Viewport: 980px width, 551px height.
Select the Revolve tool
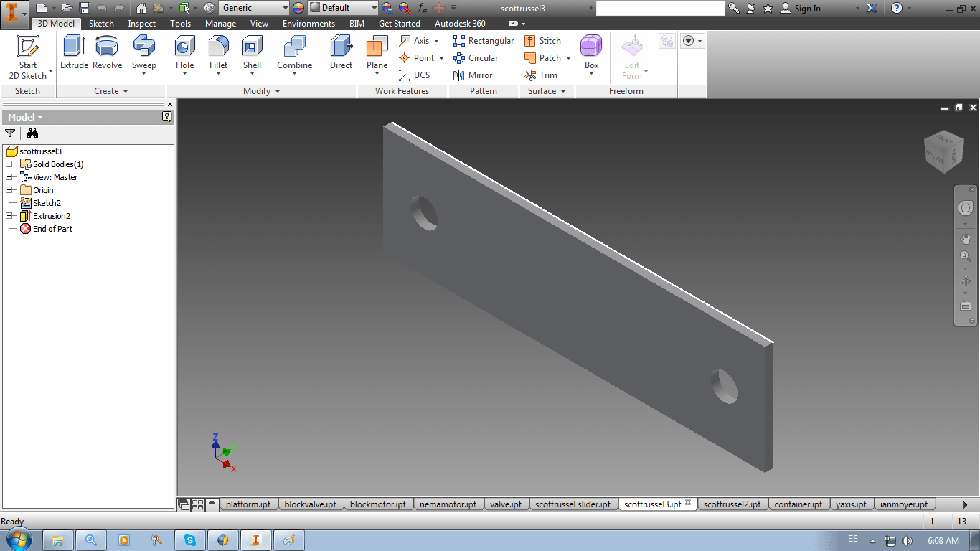[108, 53]
